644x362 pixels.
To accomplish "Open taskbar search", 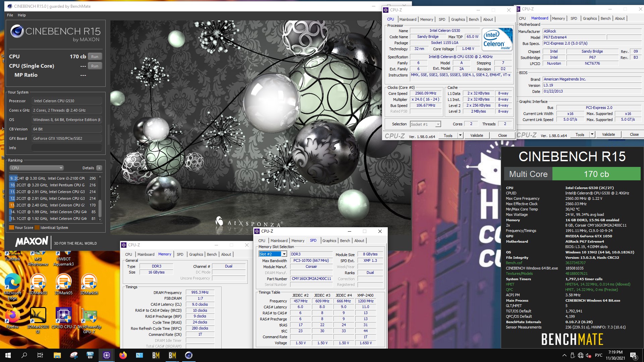I will (24, 355).
